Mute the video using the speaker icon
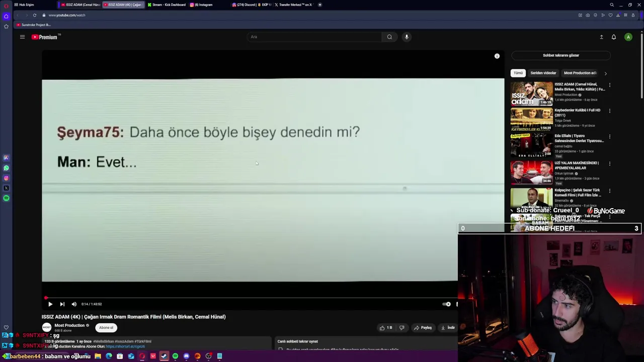The image size is (644, 362). [74, 304]
